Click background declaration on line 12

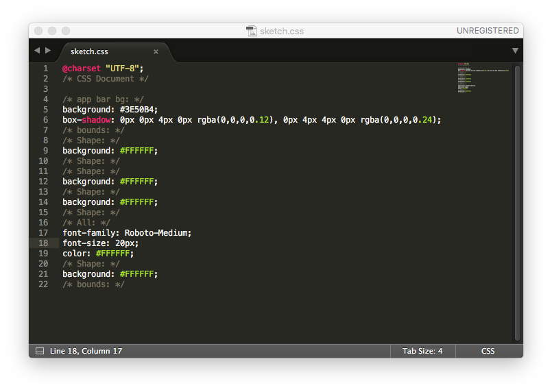point(110,181)
